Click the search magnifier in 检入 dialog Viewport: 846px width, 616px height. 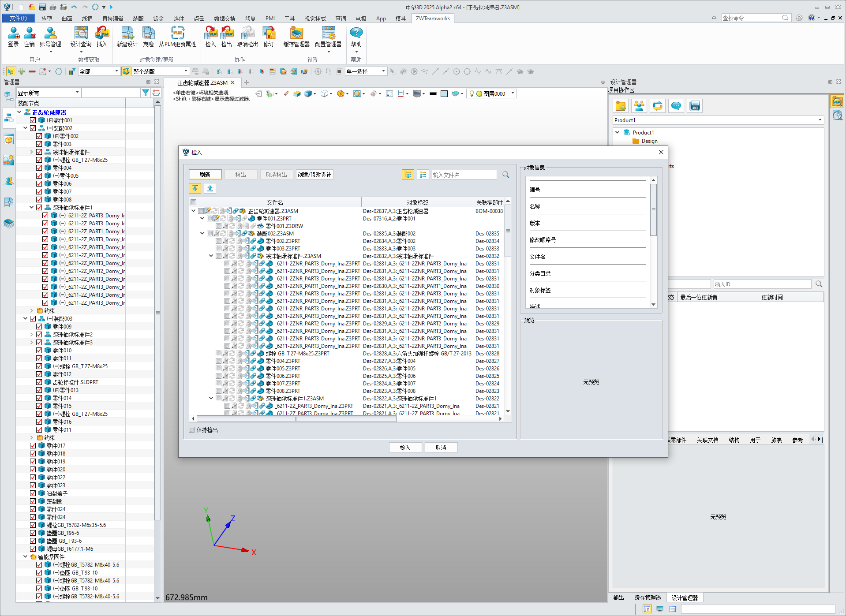(x=506, y=175)
